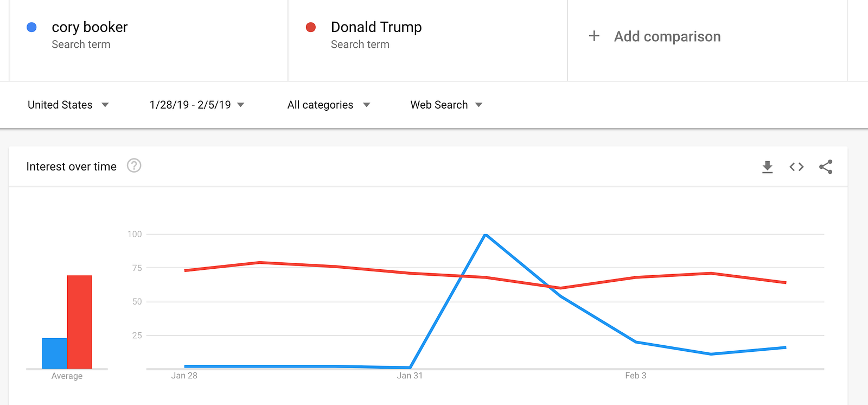Screen dimensions: 868x405
Task: Click the share chart icon
Action: [x=826, y=167]
